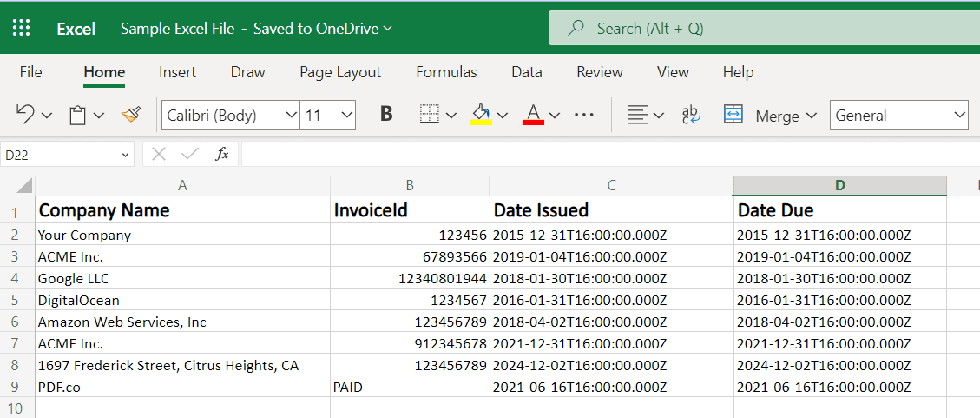Select column B header

[x=410, y=185]
